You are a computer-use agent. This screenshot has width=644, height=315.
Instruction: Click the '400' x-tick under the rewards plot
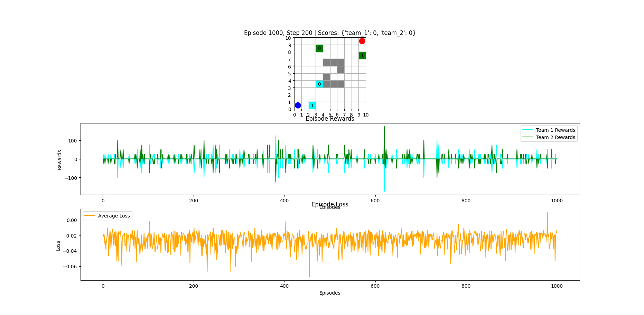click(x=284, y=201)
